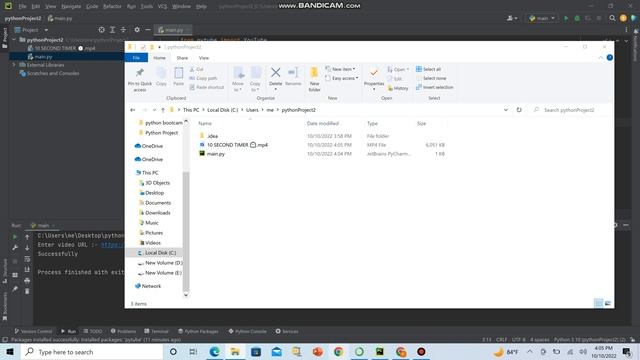This screenshot has width=640, height=360.
Task: Click the Rename icon in Explorer ribbon
Action: tap(293, 76)
